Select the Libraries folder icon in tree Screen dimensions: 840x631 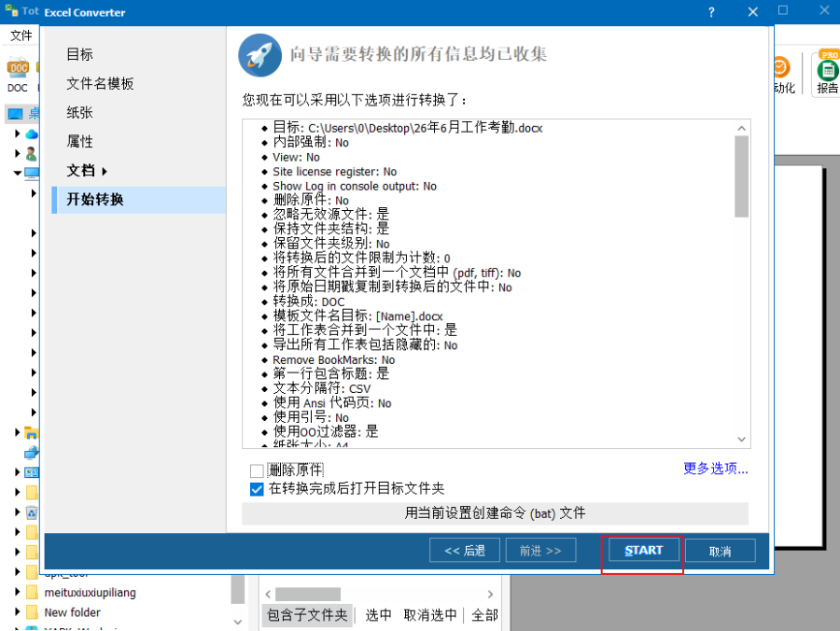(31, 433)
